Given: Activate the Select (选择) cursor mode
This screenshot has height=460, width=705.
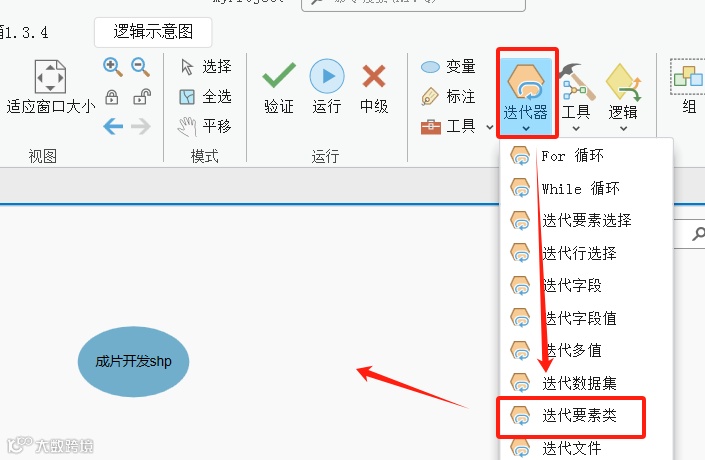Looking at the screenshot, I should coord(206,67).
